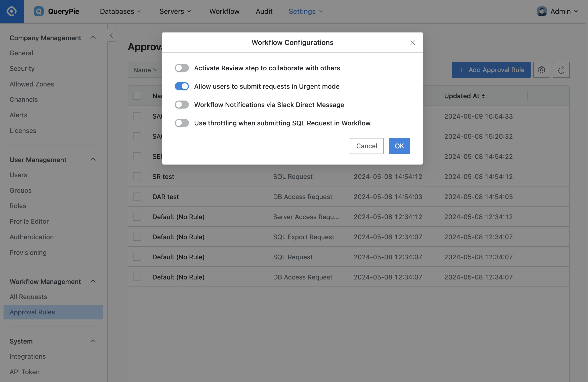The image size is (588, 382).
Task: Select the DAR test row checkbox
Action: tap(137, 197)
